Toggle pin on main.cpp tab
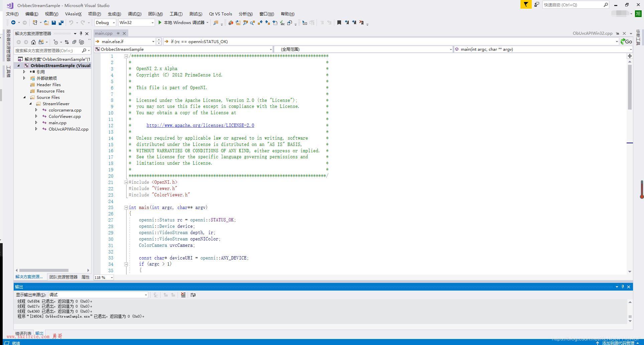 118,33
